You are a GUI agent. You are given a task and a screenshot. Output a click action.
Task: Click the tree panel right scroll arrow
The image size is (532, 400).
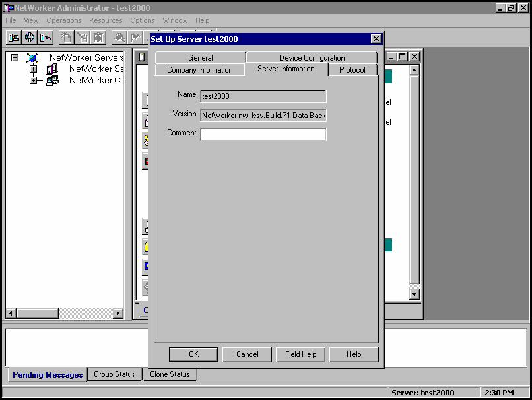(x=118, y=313)
